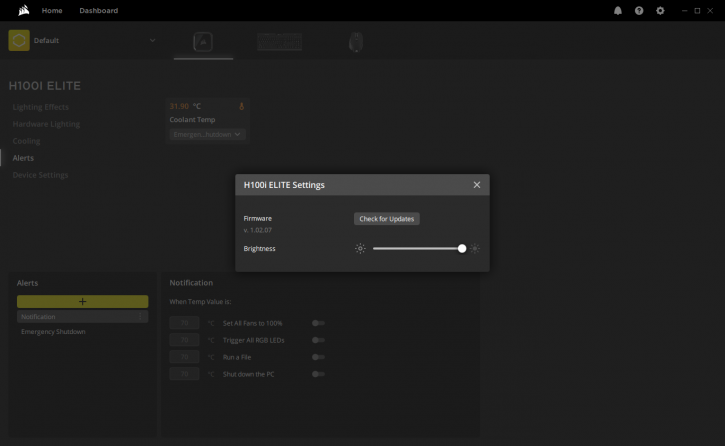This screenshot has height=446, width=725.
Task: Open Hardware Lighting section
Action: pos(46,124)
